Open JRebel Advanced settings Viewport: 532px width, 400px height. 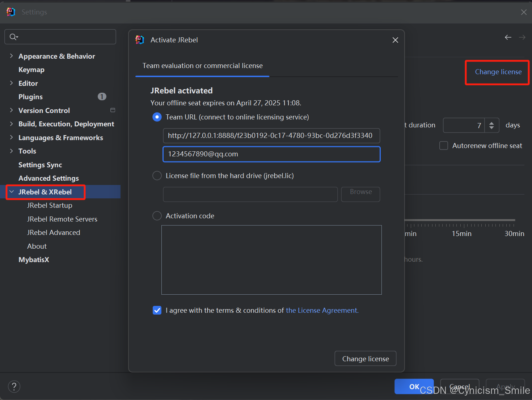click(x=54, y=232)
